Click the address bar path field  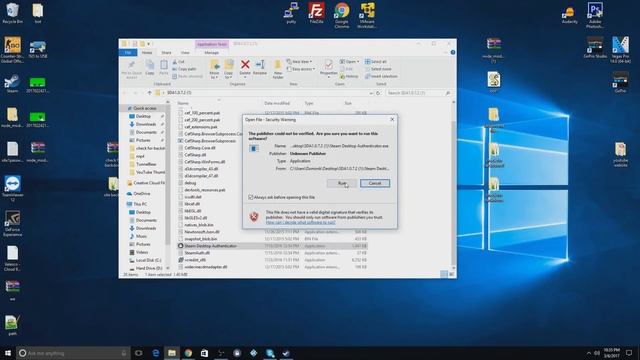click(264, 93)
